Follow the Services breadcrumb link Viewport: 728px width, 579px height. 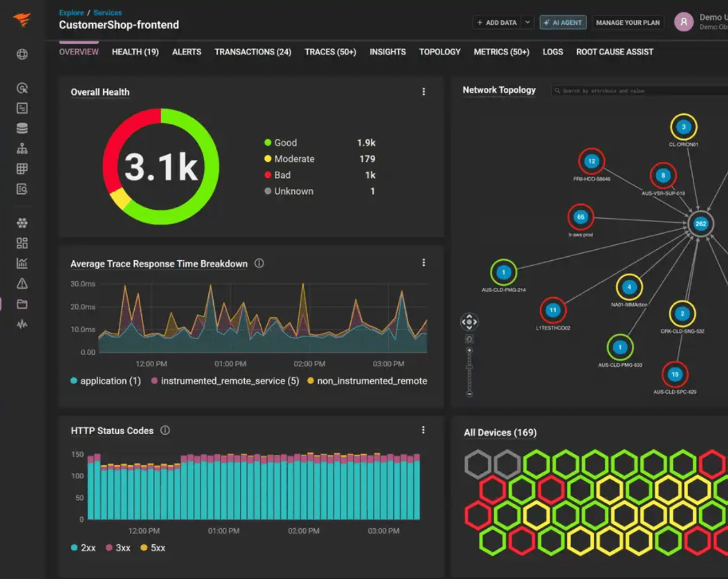pos(108,12)
